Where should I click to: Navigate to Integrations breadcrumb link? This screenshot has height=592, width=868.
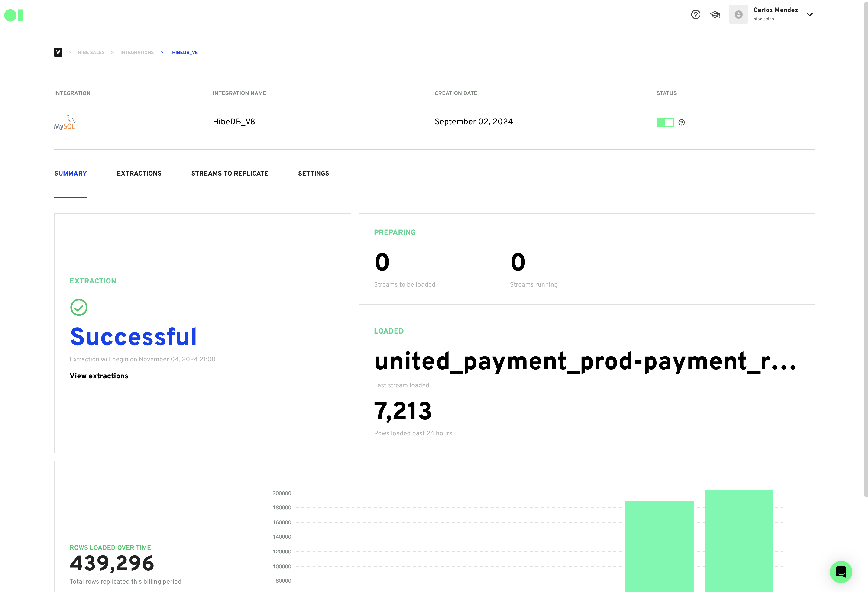coord(137,53)
